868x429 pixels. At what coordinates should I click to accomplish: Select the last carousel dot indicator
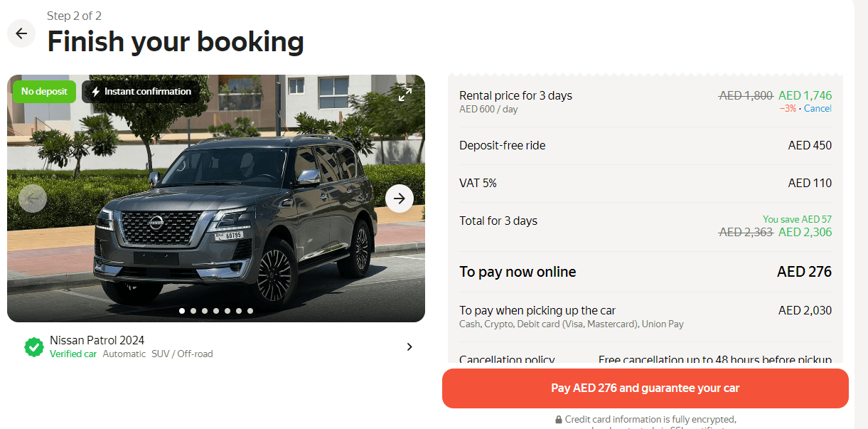(x=250, y=311)
